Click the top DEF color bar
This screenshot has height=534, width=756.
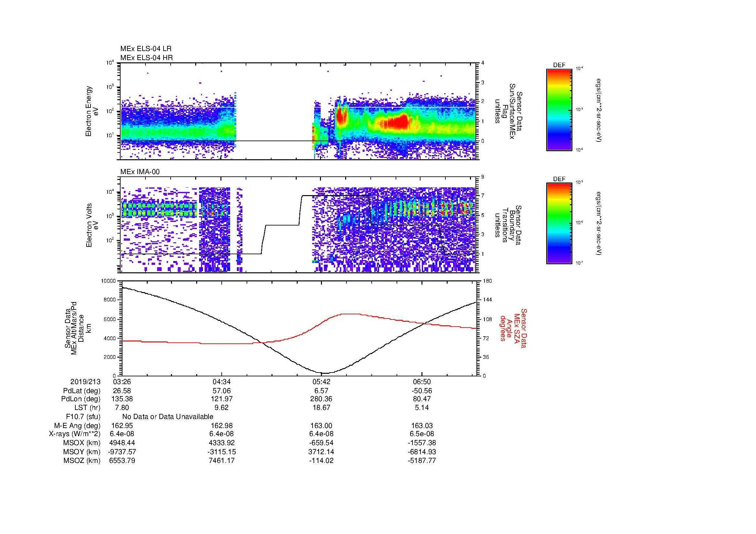coord(559,110)
